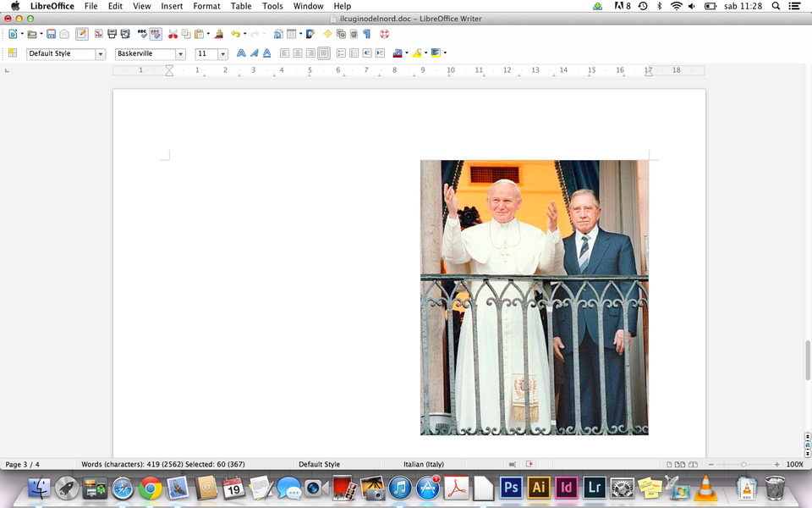This screenshot has width=812, height=508.
Task: Toggle Justified paragraph alignment
Action: coord(323,53)
